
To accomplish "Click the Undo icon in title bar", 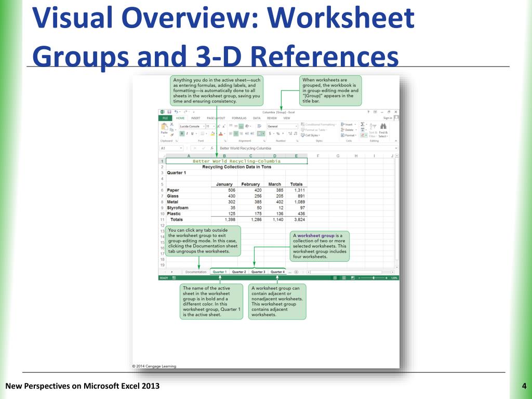I will (176, 112).
